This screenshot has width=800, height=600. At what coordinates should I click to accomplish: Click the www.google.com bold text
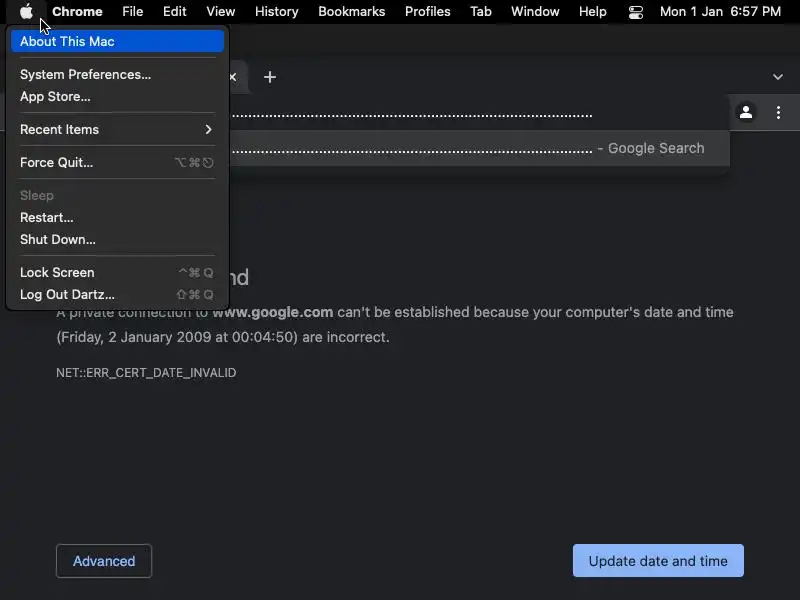point(272,312)
